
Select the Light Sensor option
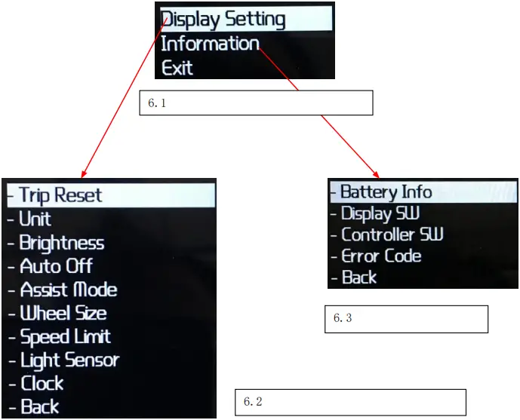[70, 360]
